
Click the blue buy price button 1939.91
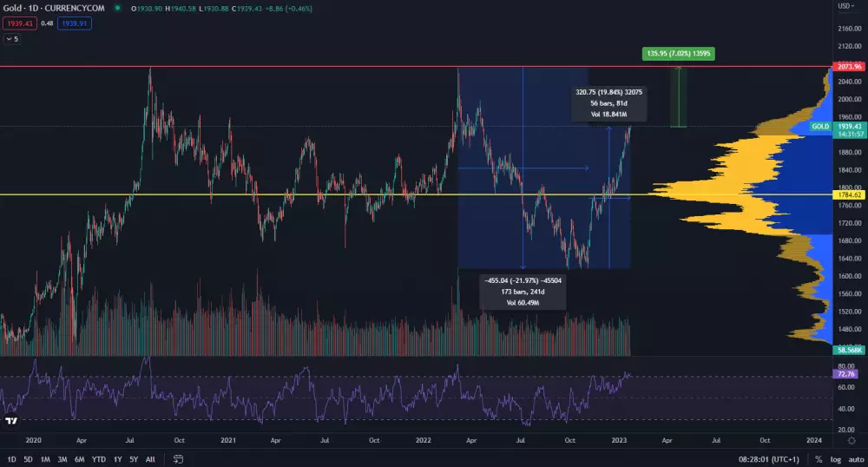point(73,23)
